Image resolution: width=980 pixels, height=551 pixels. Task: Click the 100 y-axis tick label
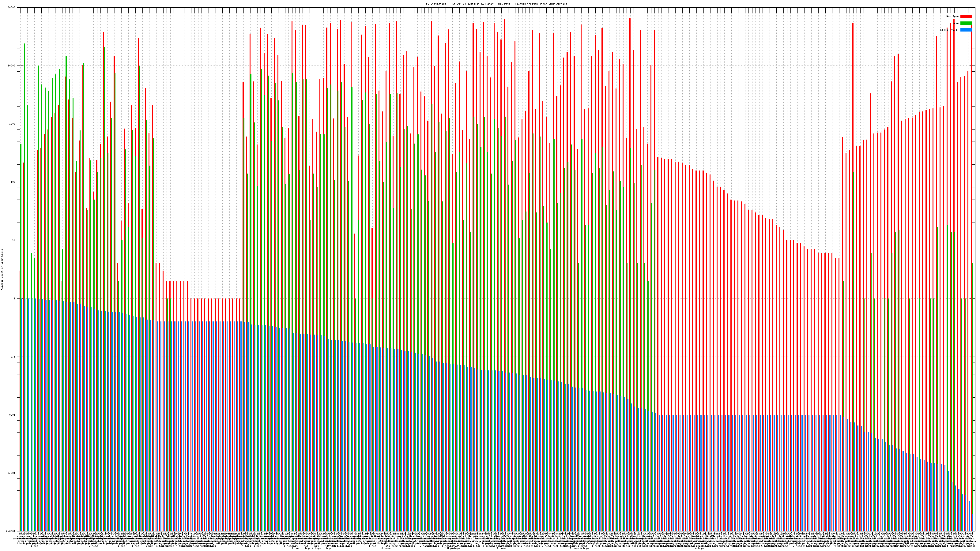coord(13,182)
